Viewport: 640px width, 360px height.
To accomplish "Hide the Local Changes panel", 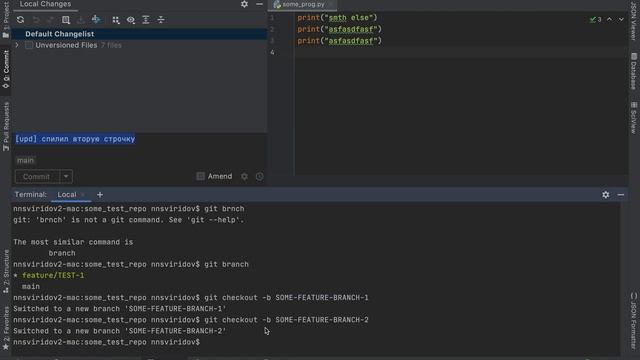I will 259,4.
